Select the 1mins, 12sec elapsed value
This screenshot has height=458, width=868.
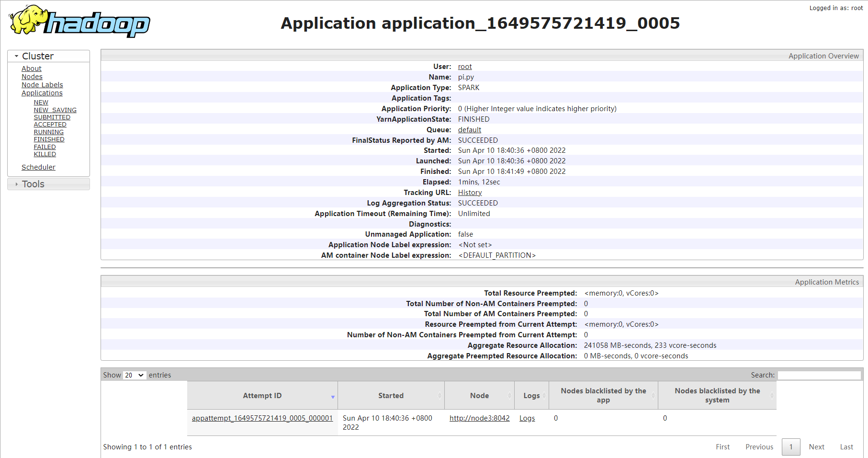click(x=479, y=182)
